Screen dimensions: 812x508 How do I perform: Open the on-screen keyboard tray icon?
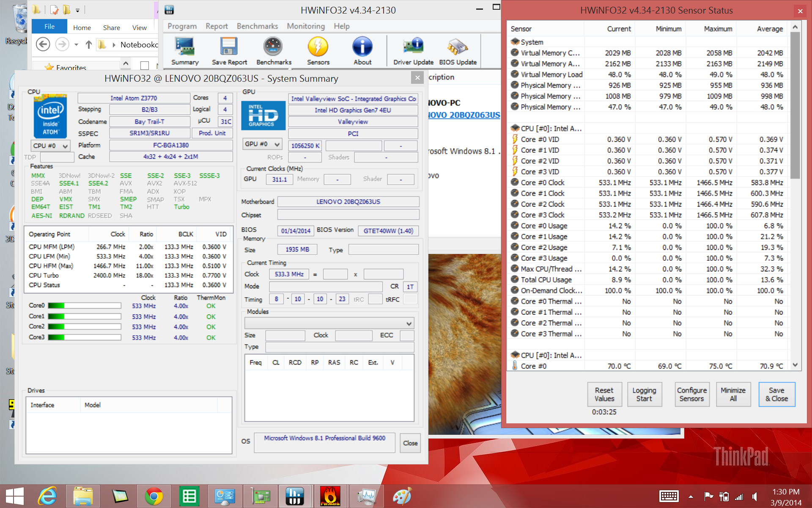(669, 496)
